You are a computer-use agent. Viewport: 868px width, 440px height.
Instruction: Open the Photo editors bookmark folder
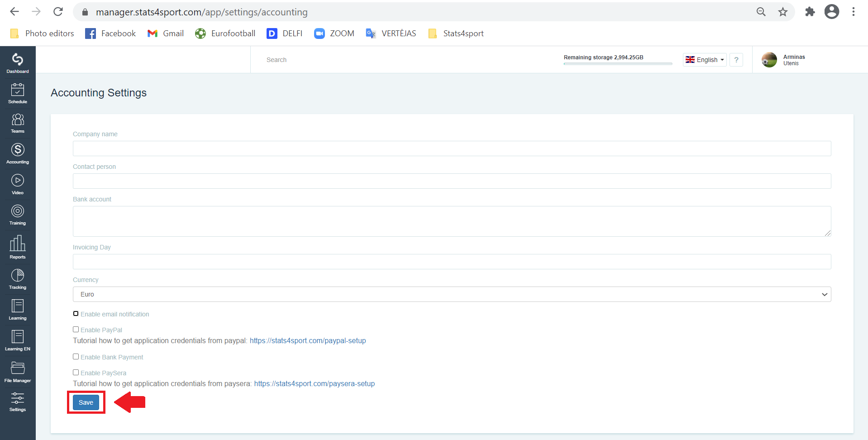[x=42, y=33]
